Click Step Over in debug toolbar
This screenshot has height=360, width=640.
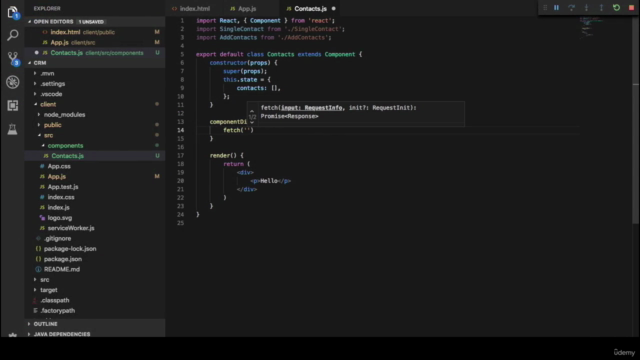(571, 8)
